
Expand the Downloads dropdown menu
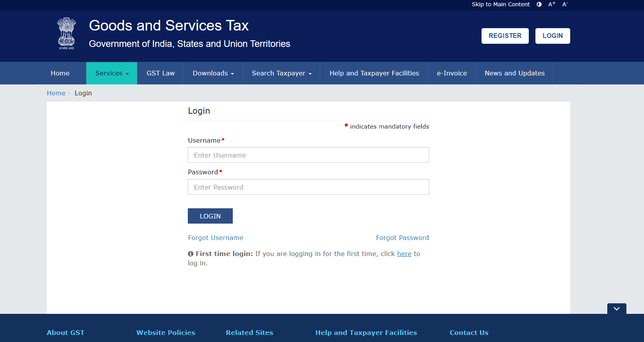tap(213, 73)
